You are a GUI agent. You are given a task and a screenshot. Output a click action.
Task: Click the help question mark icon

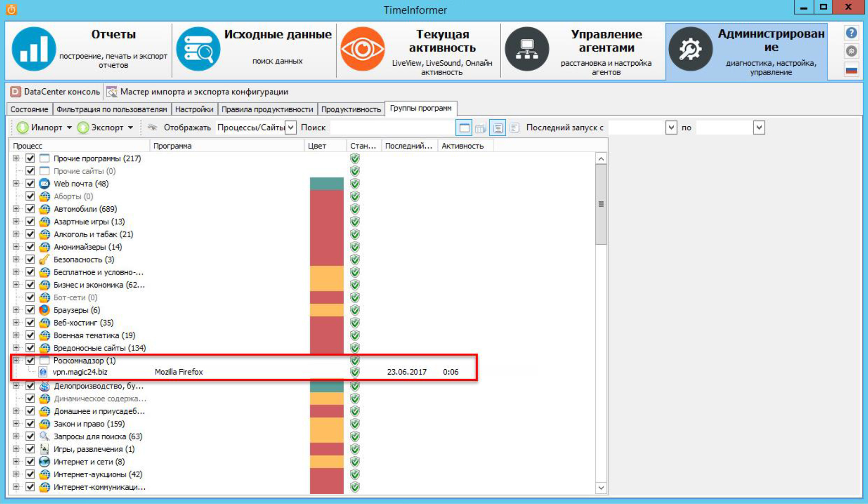point(851,33)
